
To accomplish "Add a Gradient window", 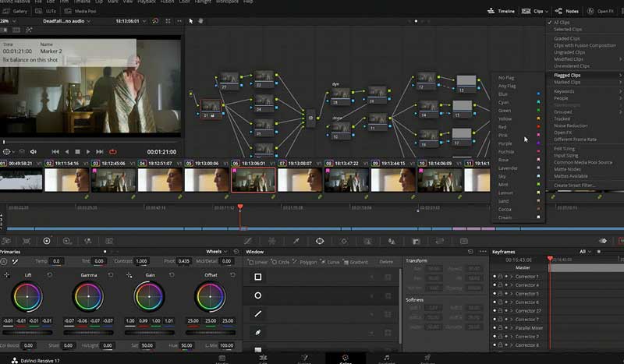I will click(x=356, y=262).
